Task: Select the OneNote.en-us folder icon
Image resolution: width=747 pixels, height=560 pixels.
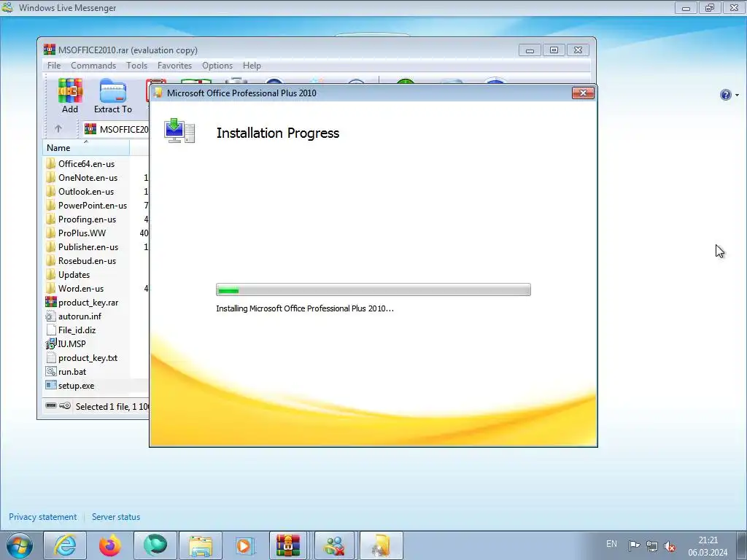Action: pyautogui.click(x=50, y=178)
